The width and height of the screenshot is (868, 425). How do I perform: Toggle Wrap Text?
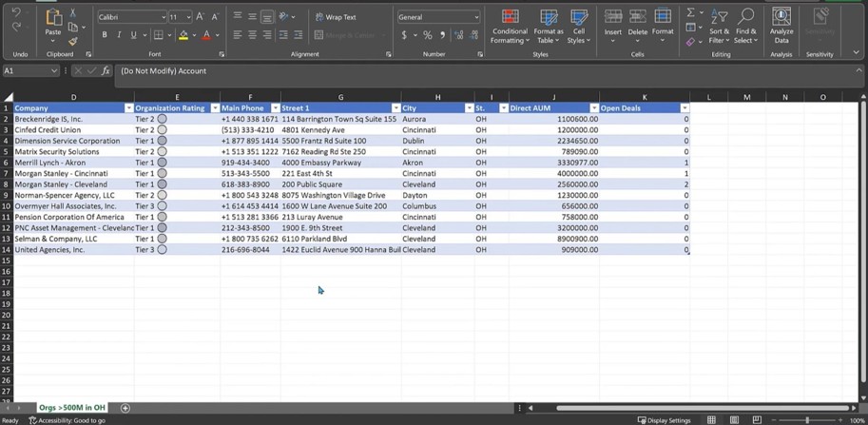click(336, 17)
